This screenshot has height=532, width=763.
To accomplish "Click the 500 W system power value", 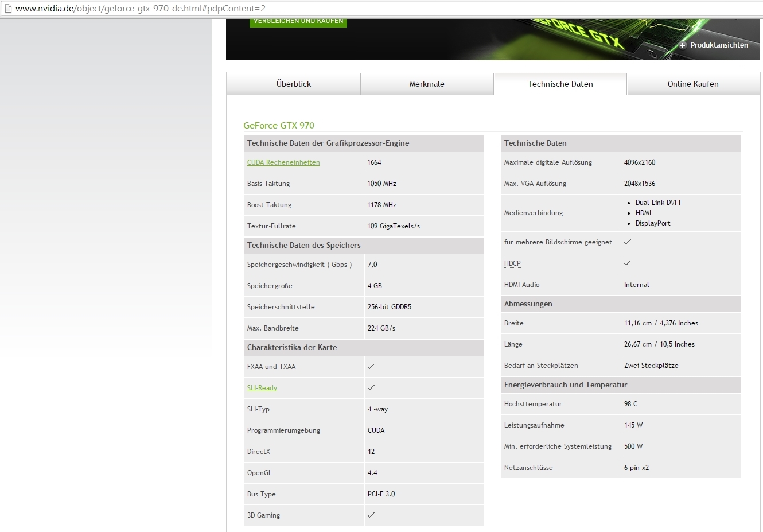I will 633,446.
